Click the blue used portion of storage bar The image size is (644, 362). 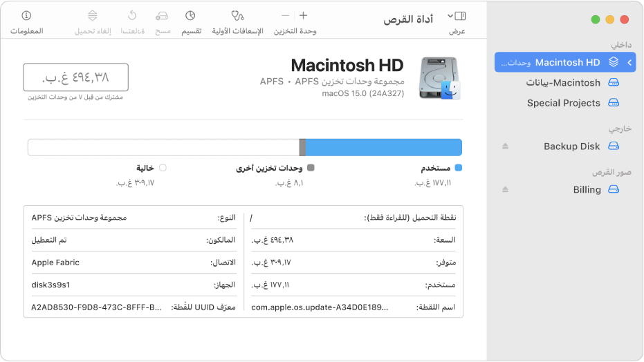click(x=384, y=148)
